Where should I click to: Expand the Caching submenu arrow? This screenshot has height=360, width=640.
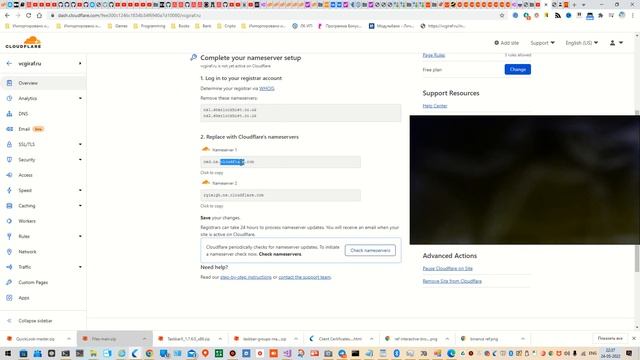[x=80, y=206]
